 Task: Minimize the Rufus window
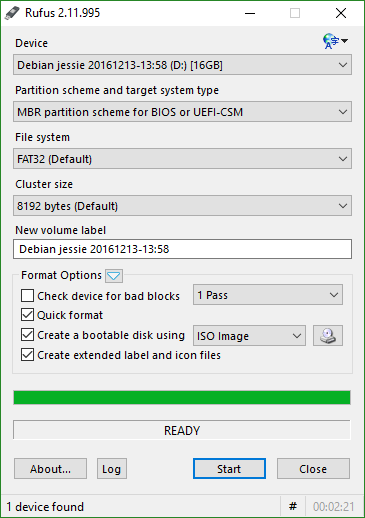[250, 13]
